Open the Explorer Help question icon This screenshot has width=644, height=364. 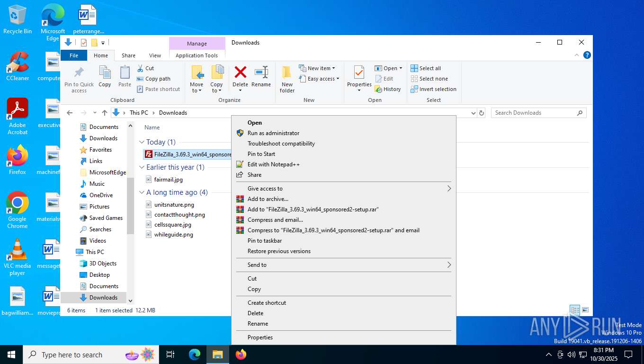pos(587,55)
